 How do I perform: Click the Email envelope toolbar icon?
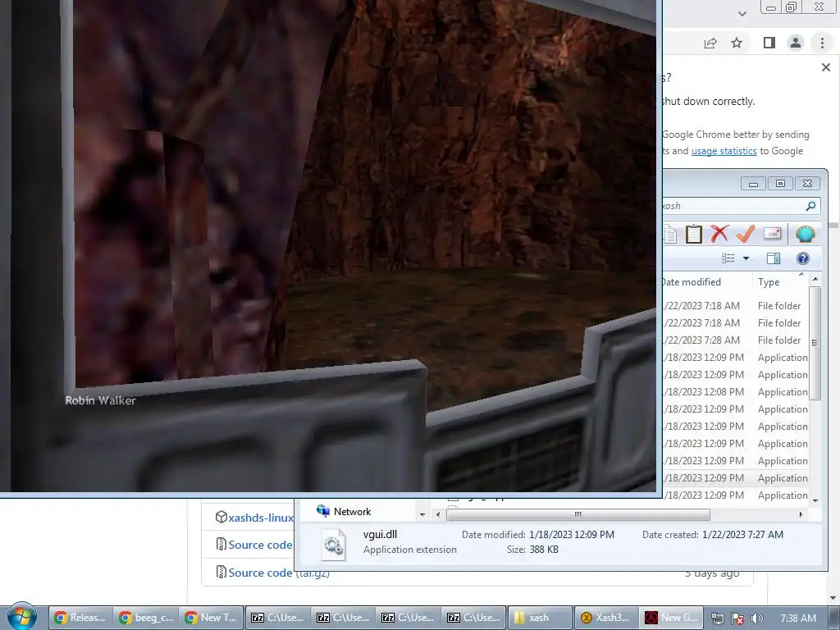pos(772,234)
